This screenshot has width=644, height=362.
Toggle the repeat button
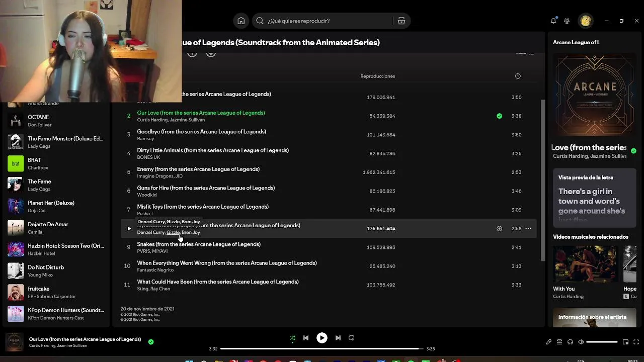point(352,338)
